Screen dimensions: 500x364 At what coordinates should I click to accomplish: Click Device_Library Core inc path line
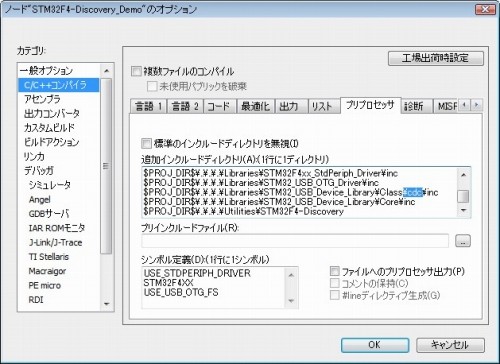(x=279, y=202)
